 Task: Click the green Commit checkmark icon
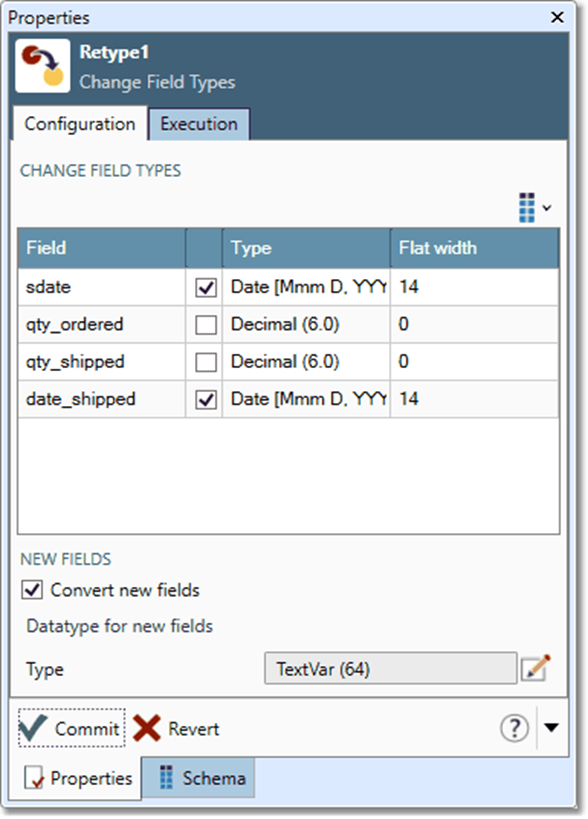34,729
